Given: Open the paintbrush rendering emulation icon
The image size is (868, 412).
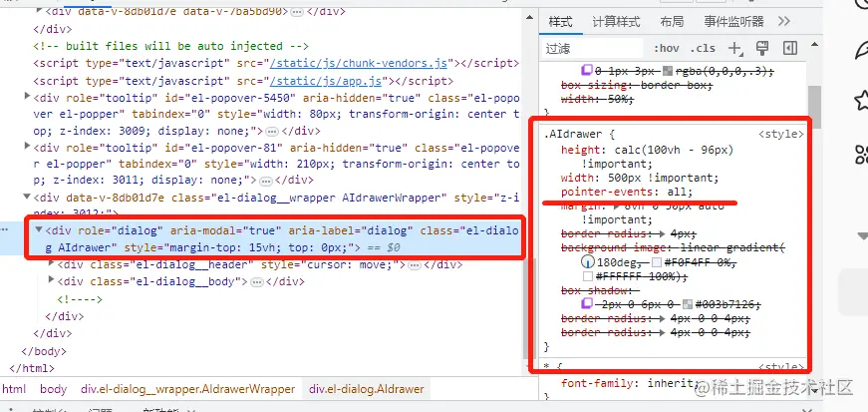Looking at the screenshot, I should click(762, 48).
